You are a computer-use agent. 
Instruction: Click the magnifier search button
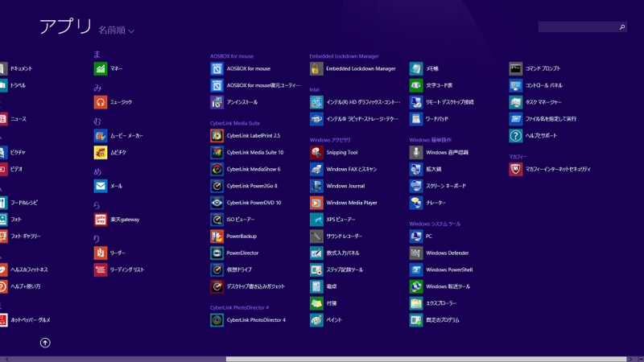(622, 27)
